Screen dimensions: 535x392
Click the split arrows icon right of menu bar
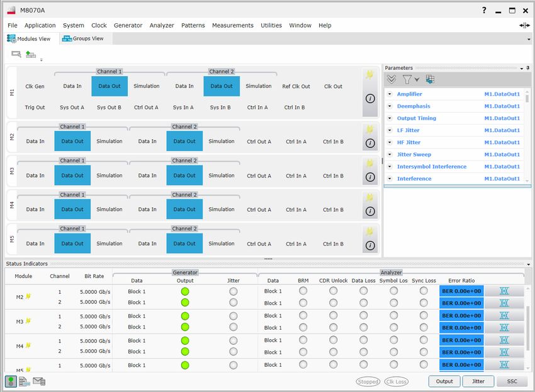click(x=524, y=25)
